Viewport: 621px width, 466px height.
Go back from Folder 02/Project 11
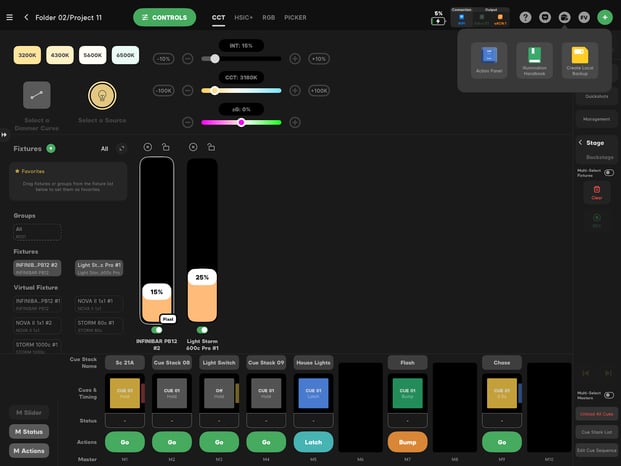click(x=26, y=17)
